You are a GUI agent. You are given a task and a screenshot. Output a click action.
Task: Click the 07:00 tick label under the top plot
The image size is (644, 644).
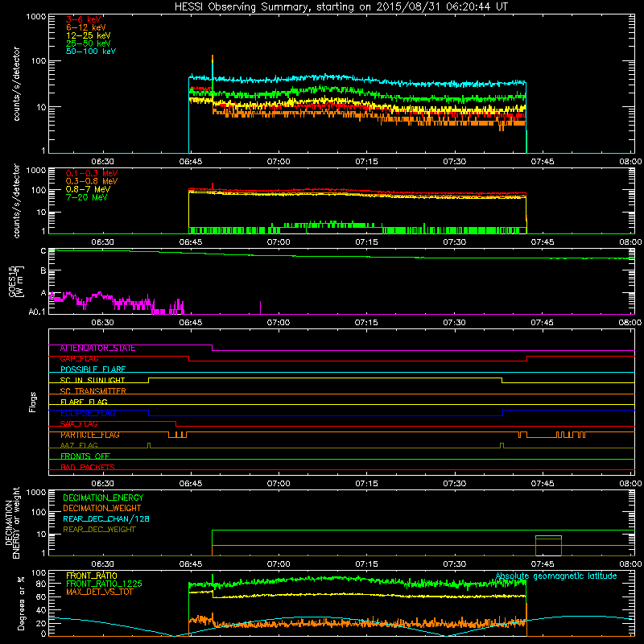coord(279,162)
